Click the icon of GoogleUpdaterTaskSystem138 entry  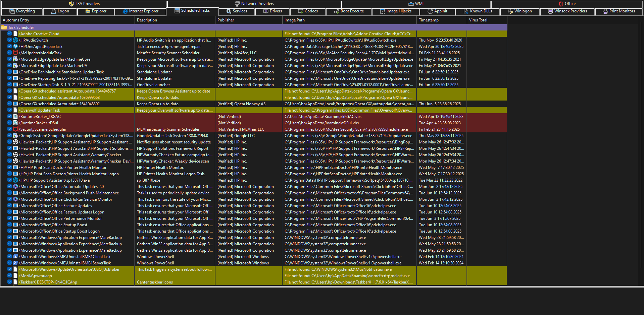15,136
